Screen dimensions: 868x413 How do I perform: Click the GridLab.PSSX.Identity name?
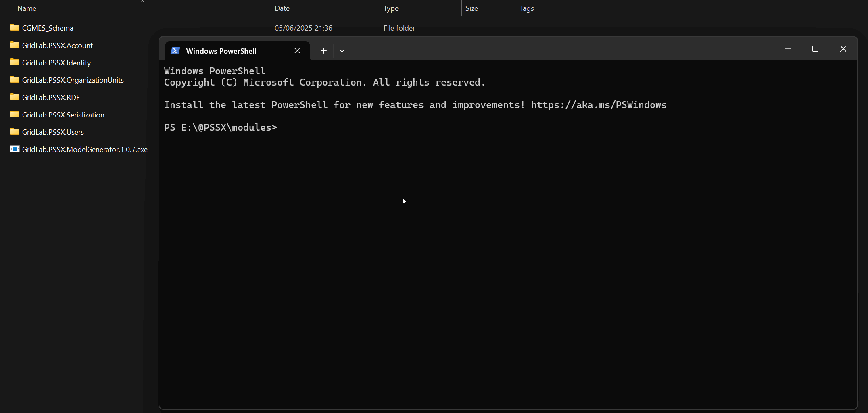pos(56,63)
